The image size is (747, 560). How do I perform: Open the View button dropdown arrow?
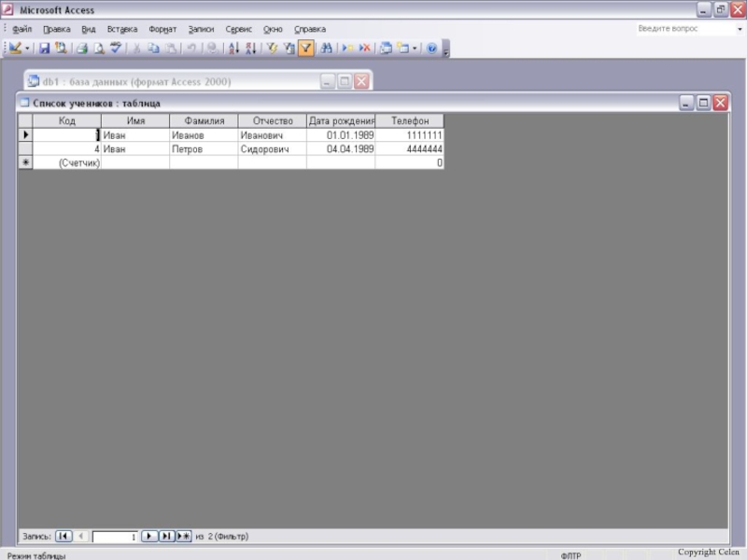coord(27,49)
